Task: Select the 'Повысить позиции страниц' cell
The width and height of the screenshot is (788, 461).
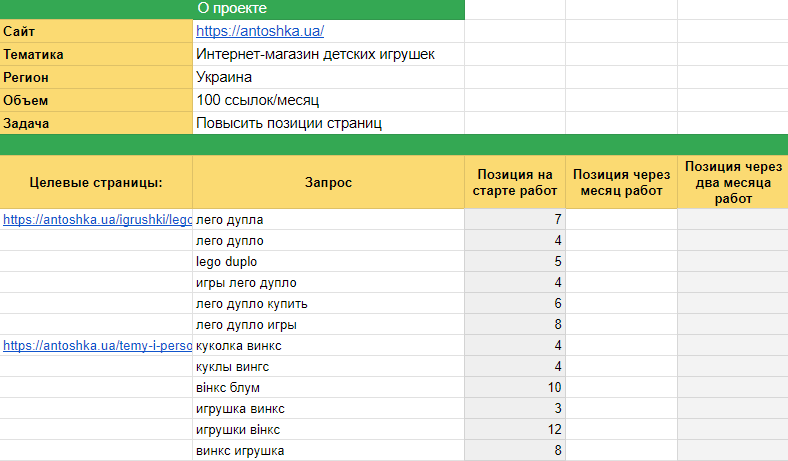Action: (290, 123)
